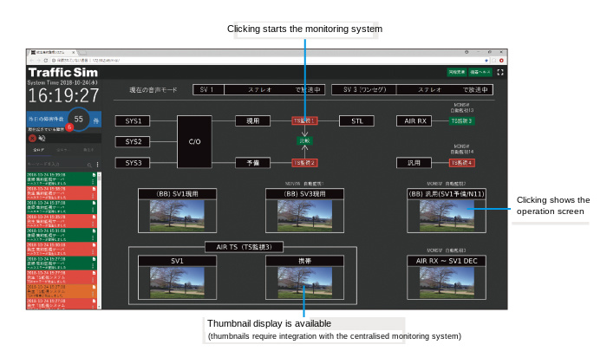Click the 現用 block

click(253, 121)
